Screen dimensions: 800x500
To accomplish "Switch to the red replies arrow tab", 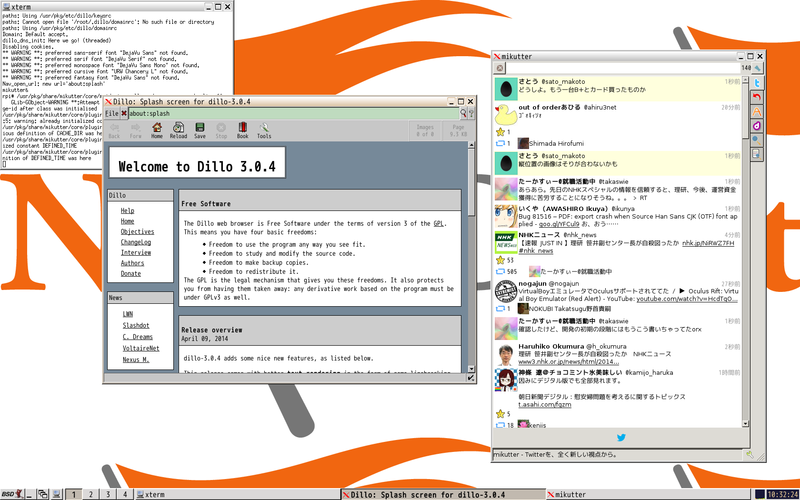I will tap(757, 97).
